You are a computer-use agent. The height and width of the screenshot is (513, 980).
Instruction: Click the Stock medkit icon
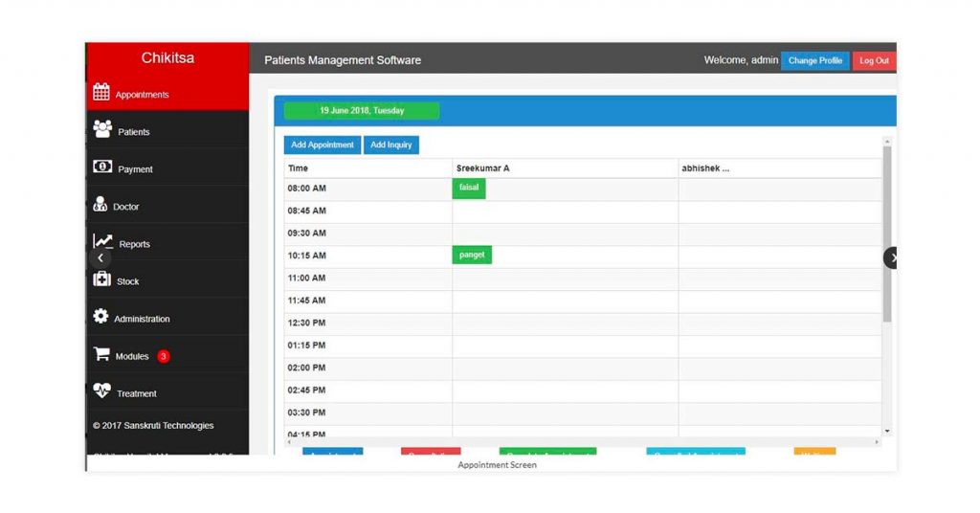[x=101, y=279]
